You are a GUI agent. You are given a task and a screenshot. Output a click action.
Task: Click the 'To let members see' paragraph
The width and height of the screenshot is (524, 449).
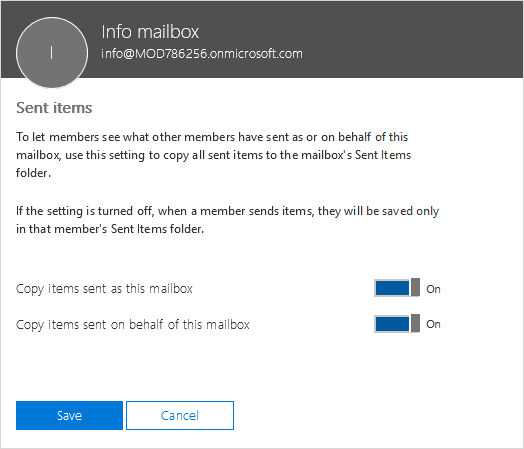click(214, 155)
